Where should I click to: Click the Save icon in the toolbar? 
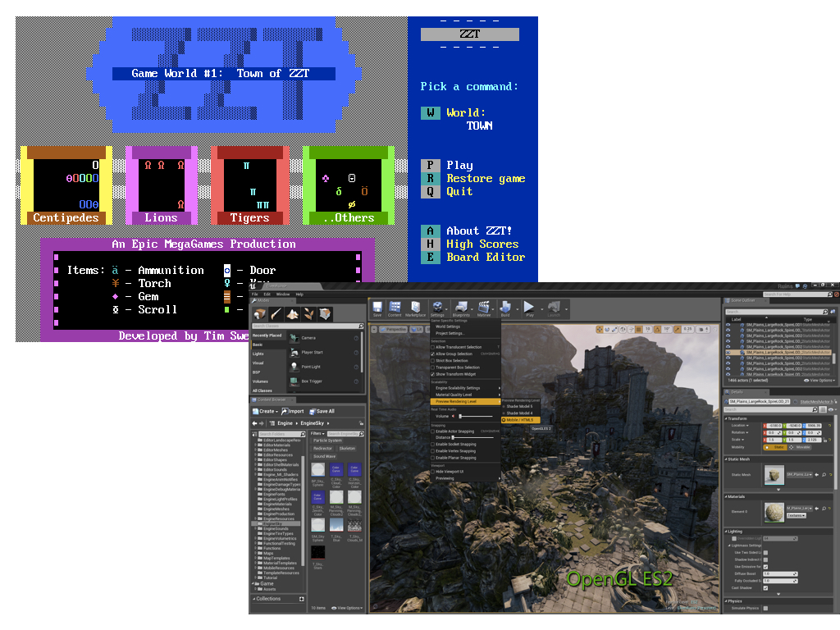[x=377, y=308]
